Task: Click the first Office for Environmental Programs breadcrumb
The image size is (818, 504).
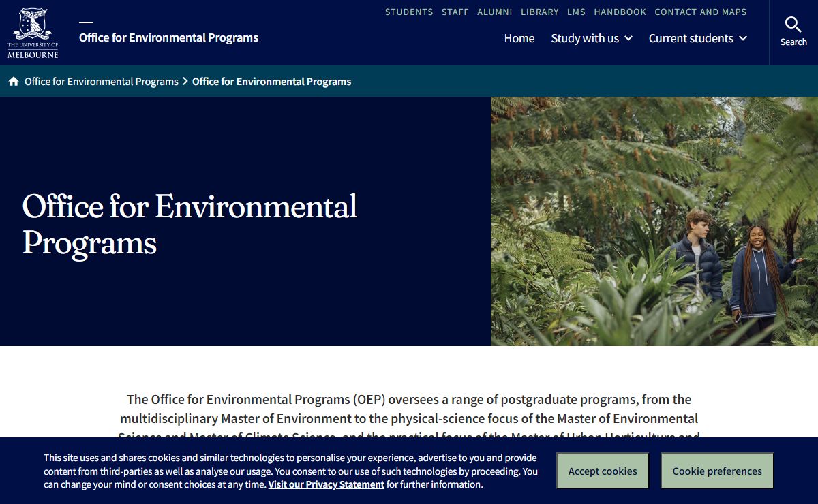Action: (102, 82)
